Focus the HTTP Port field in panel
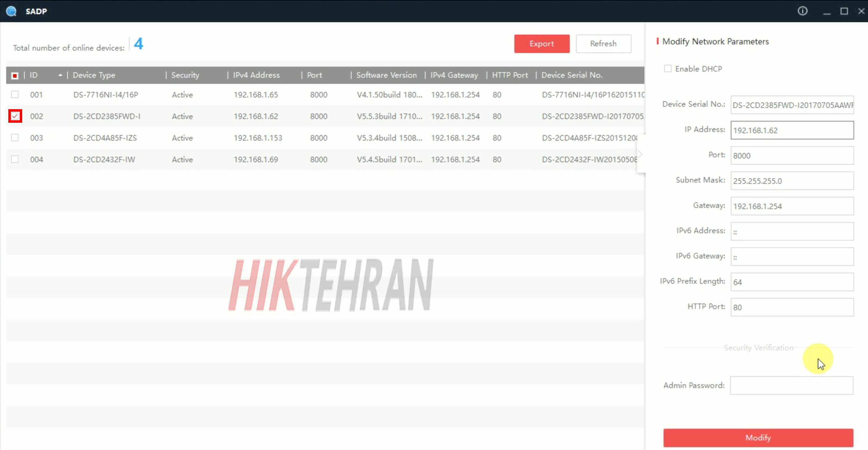Viewport: 868px width, 450px height. [x=792, y=307]
